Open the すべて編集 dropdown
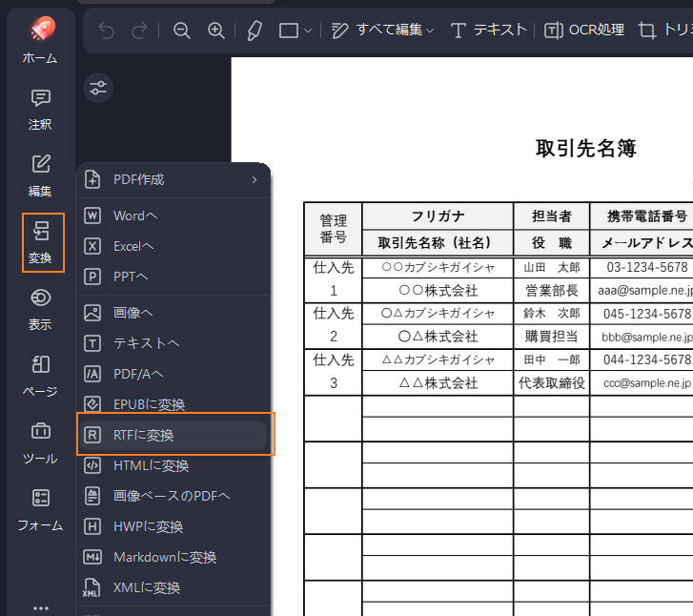The height and width of the screenshot is (616, 693). coord(383,31)
